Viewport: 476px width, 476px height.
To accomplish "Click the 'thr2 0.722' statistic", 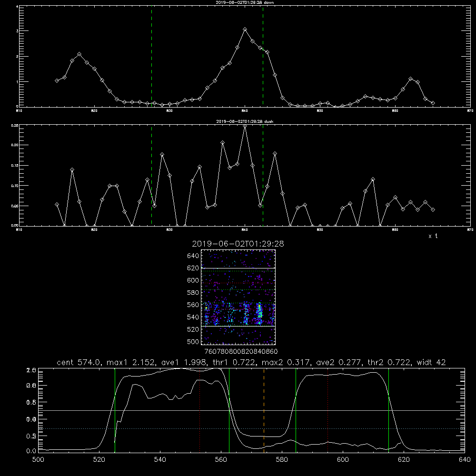I will coord(388,362).
